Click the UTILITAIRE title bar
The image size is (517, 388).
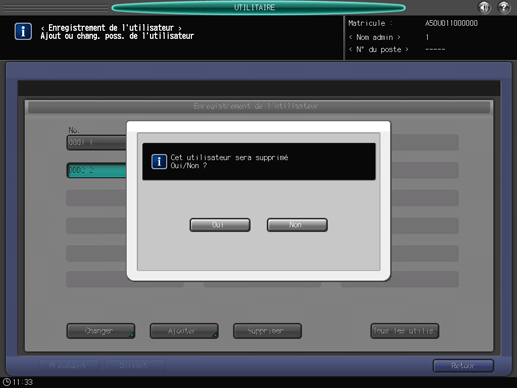coord(258,7)
